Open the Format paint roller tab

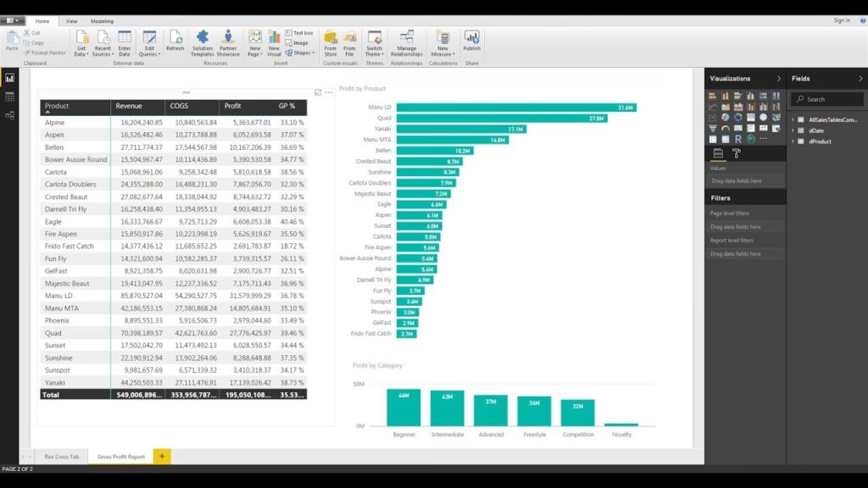coord(737,153)
